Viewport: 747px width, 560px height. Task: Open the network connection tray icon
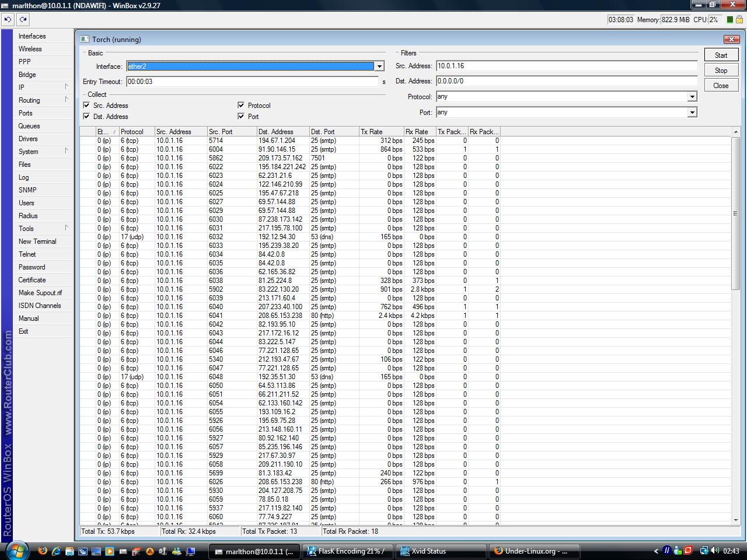tap(704, 551)
